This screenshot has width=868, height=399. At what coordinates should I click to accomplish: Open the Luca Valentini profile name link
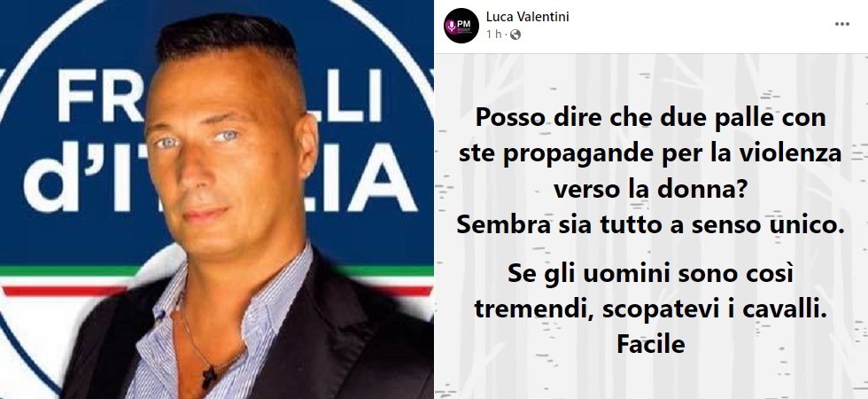click(527, 17)
